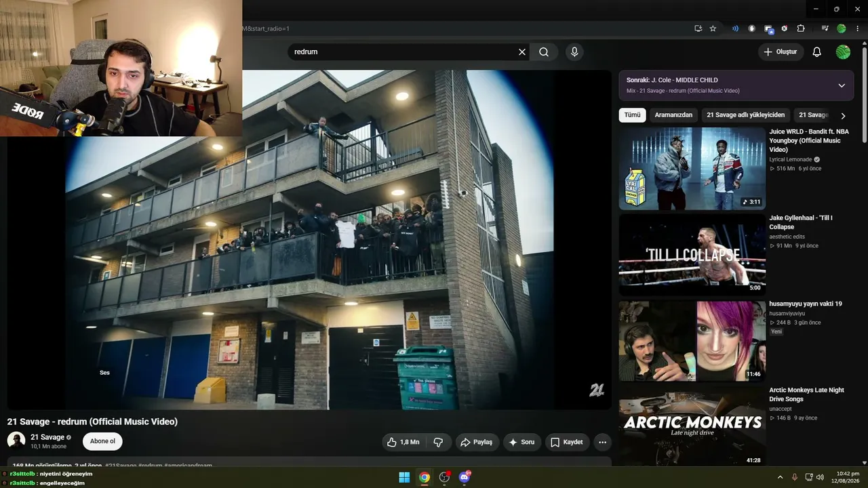Share the video via Paylaş
868x488 pixels.
477,442
